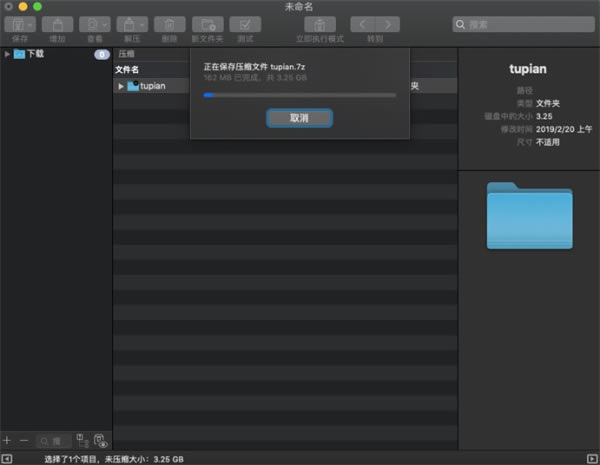Click the 3.25 disk size value

(x=544, y=116)
